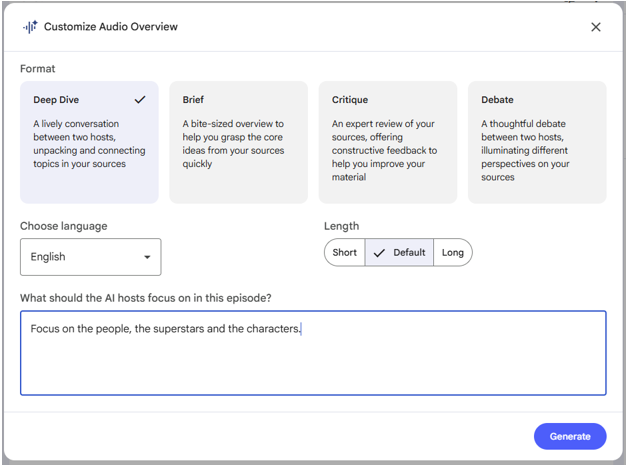Click the Customize Audio Overview title
Screen dimensions: 629x465
click(110, 27)
